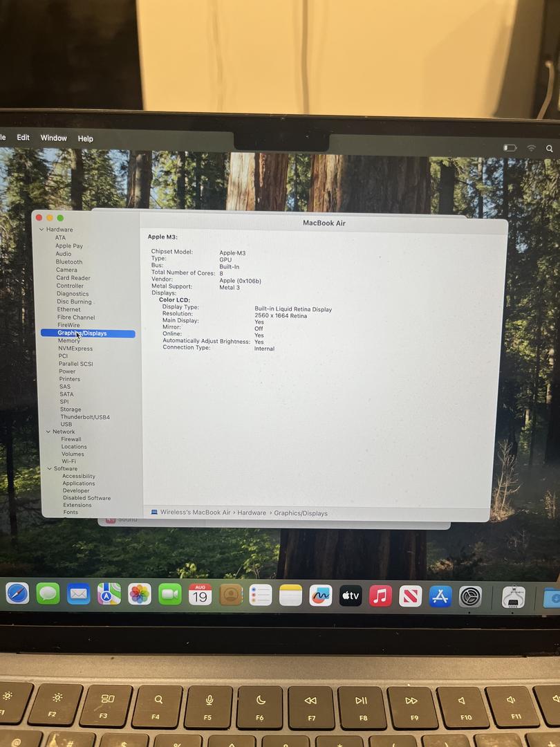
Task: Select Storage in the sidebar
Action: [71, 409]
